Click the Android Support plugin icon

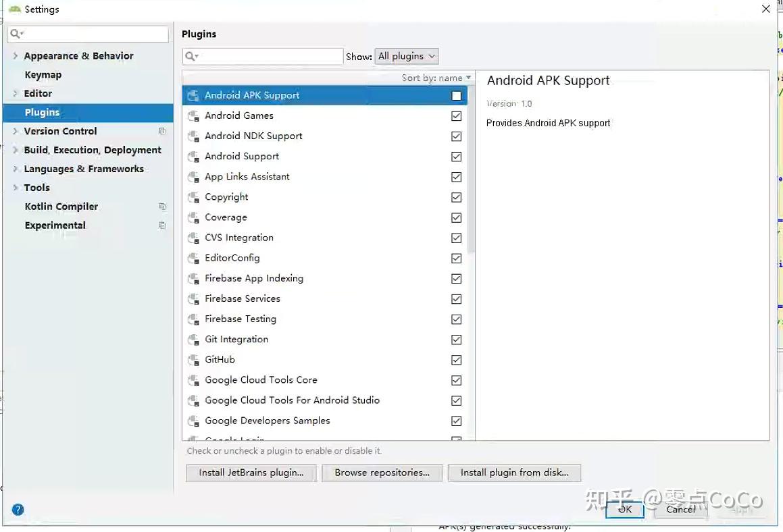pyautogui.click(x=193, y=157)
